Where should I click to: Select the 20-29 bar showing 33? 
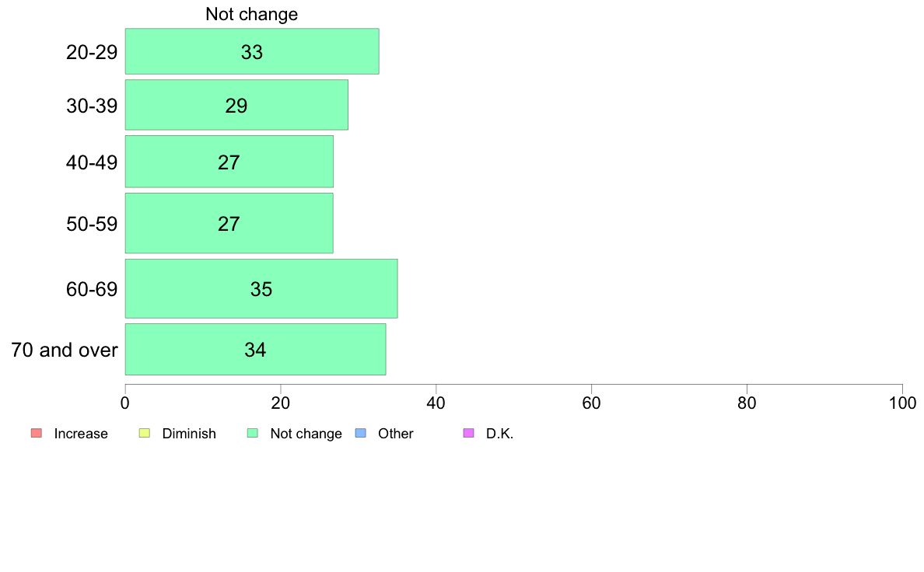252,51
